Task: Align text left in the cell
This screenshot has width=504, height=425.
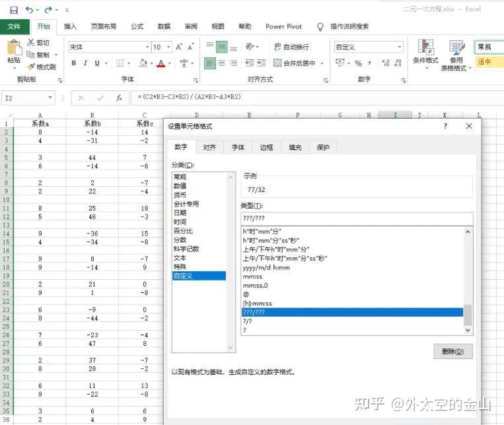Action: tap(210, 63)
